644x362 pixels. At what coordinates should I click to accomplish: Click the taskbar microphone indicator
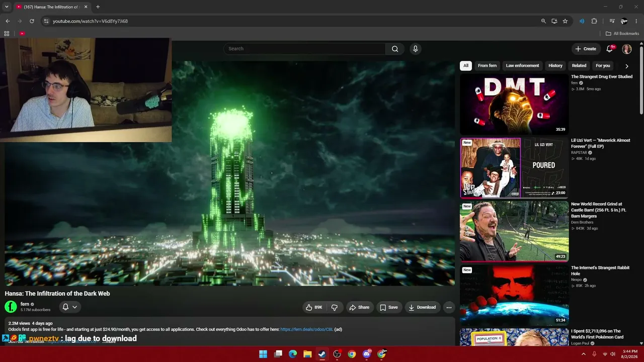[594, 354]
